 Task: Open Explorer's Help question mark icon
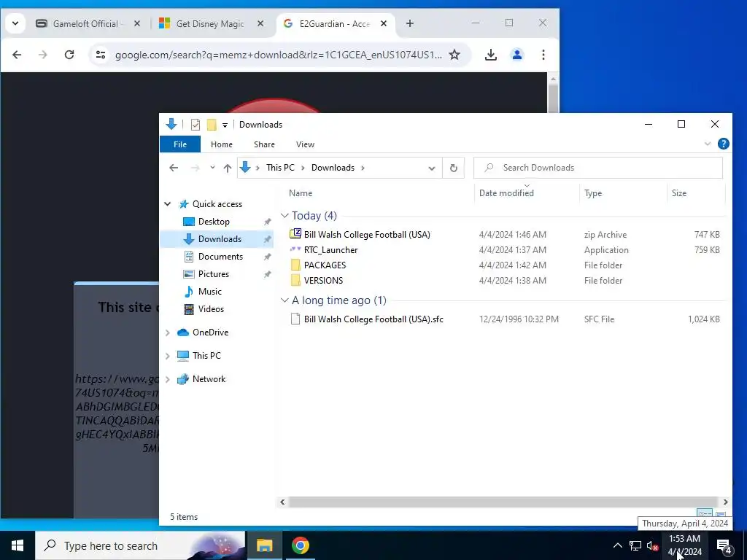click(723, 144)
